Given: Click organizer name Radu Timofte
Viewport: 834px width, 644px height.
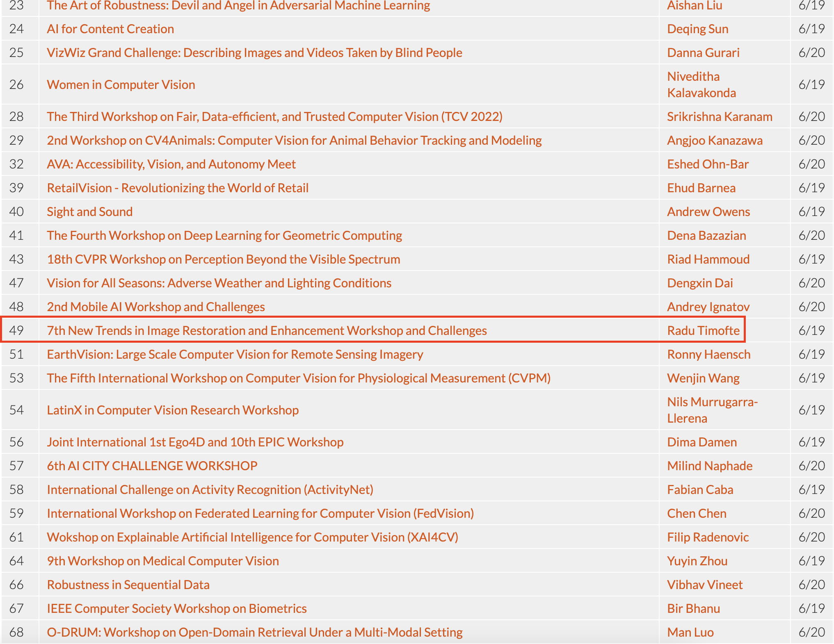Looking at the screenshot, I should [x=703, y=331].
